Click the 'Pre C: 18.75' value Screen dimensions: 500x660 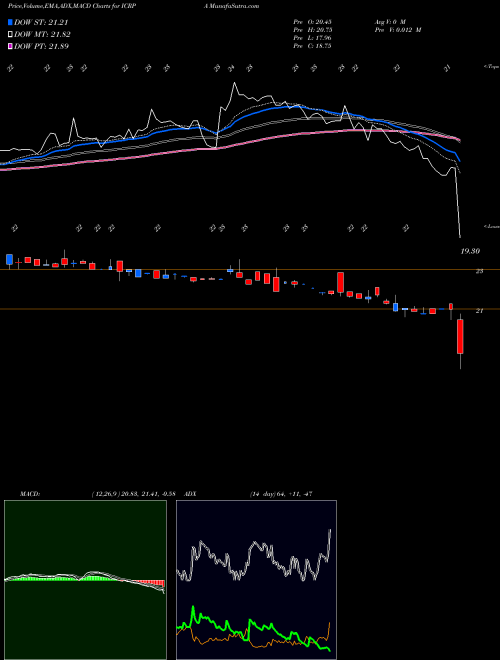click(x=312, y=46)
